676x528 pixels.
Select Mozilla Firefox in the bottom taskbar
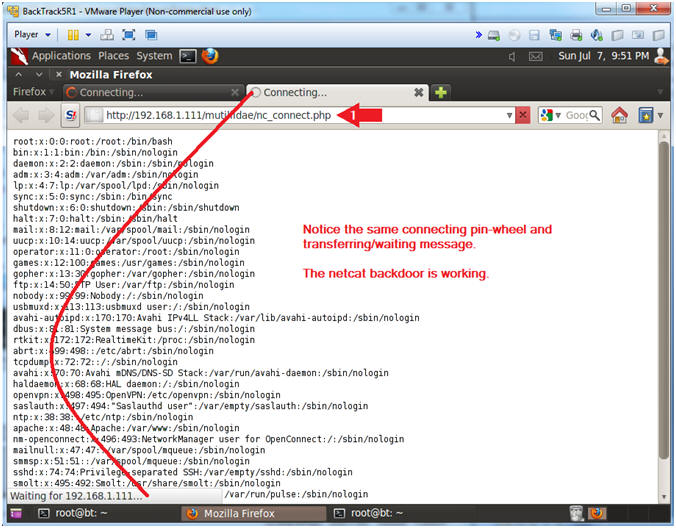(x=254, y=513)
